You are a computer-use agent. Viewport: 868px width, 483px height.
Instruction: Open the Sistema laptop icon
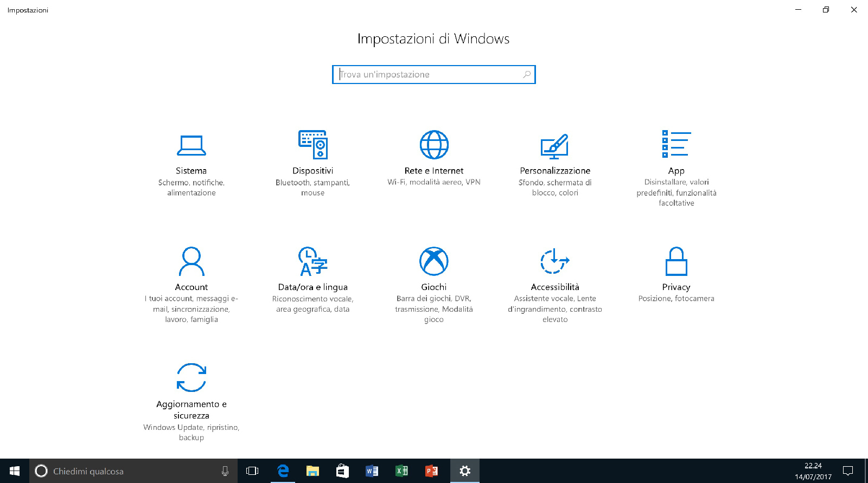(x=192, y=145)
